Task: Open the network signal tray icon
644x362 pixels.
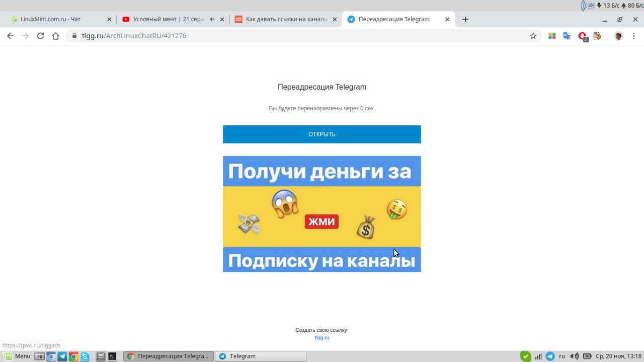Action: point(538,356)
